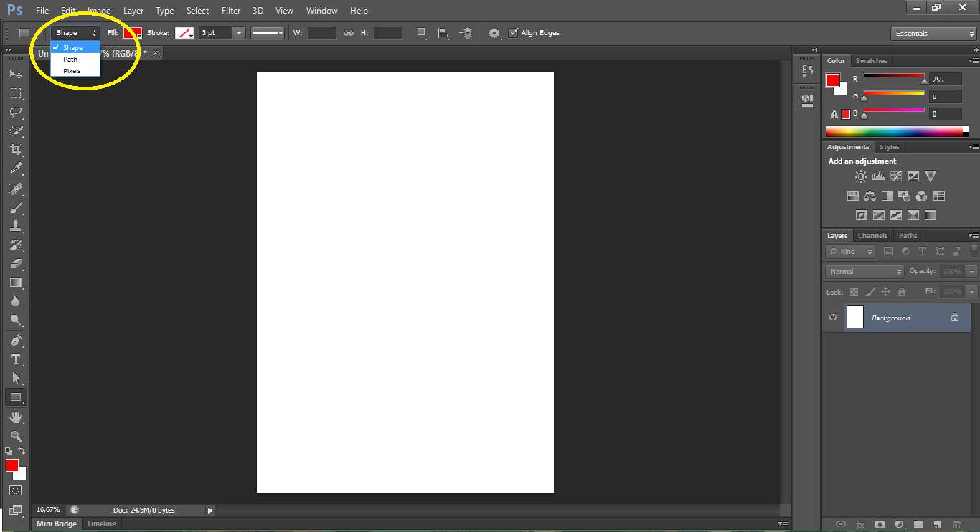
Task: Open the Stroke color picker
Action: (183, 32)
